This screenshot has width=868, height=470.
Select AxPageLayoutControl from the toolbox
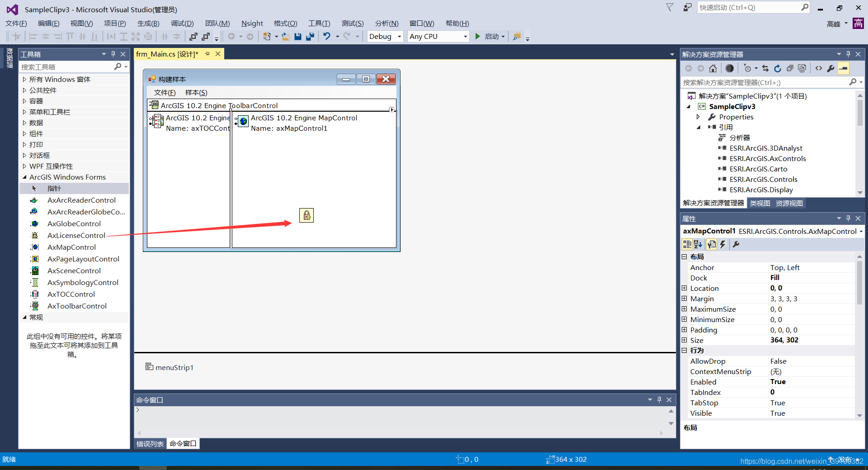pos(83,259)
